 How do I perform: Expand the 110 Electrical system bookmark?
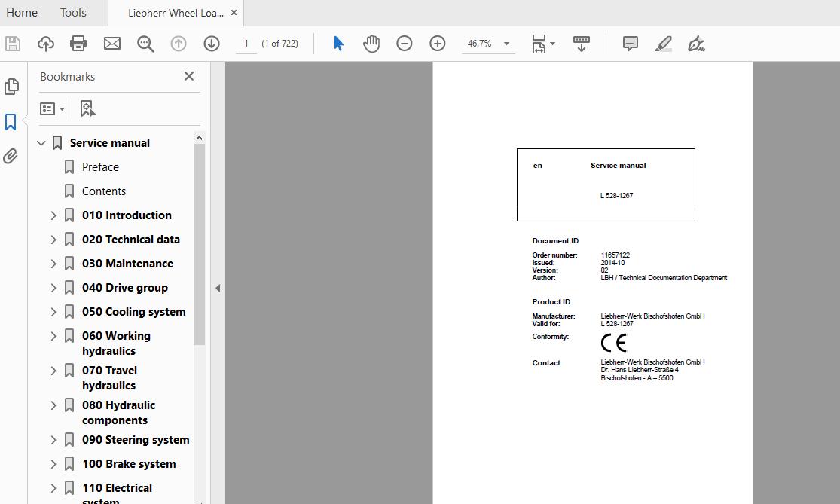point(53,488)
